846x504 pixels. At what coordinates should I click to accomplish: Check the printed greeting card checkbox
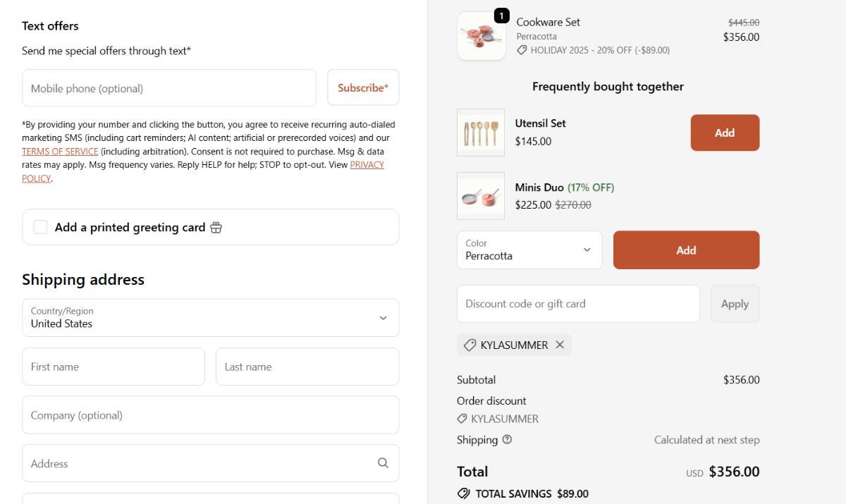tap(41, 227)
